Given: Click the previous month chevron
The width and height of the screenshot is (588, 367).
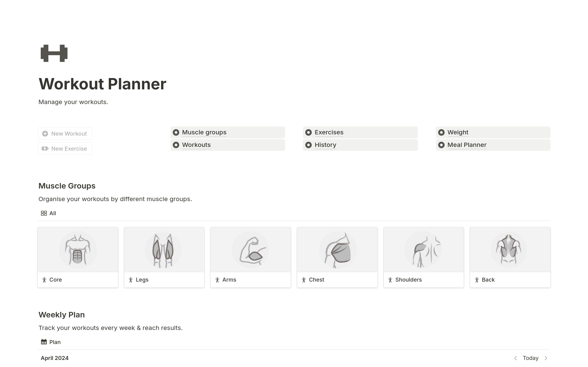Looking at the screenshot, I should [x=516, y=358].
